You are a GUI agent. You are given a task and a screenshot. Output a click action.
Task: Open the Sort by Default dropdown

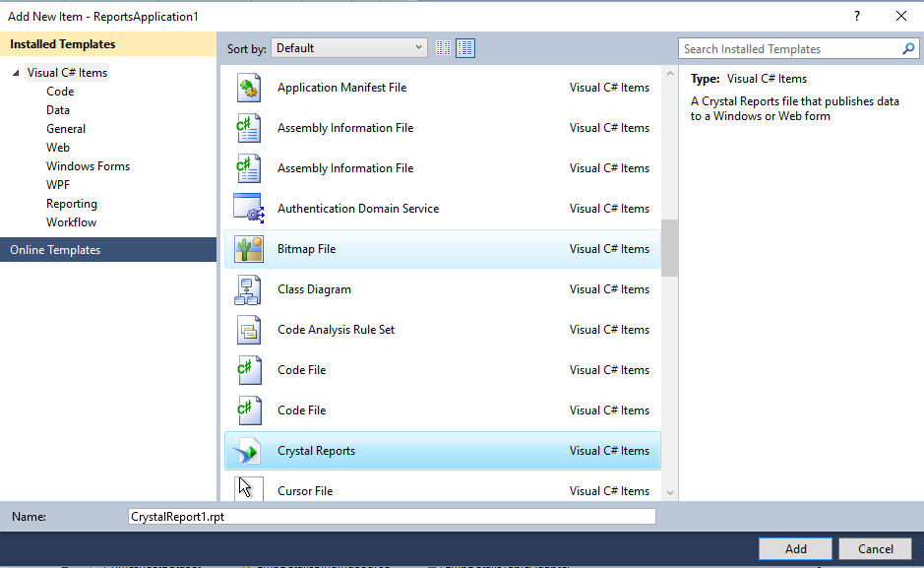(349, 48)
